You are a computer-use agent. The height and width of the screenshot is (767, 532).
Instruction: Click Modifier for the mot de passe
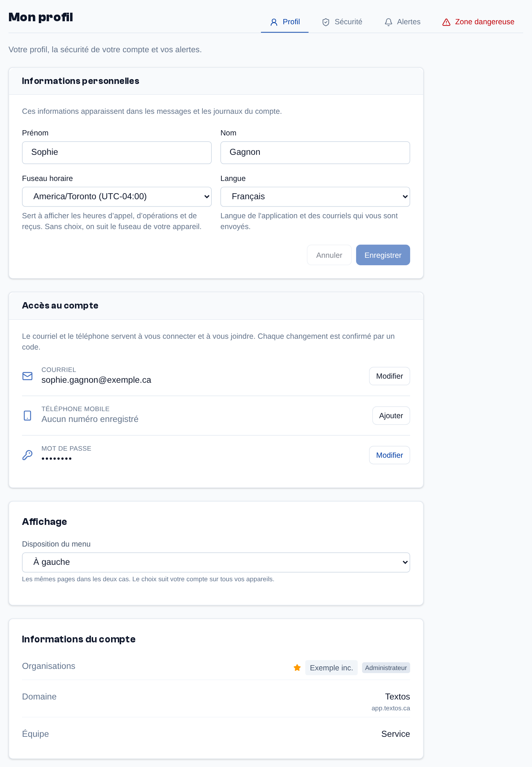click(390, 455)
